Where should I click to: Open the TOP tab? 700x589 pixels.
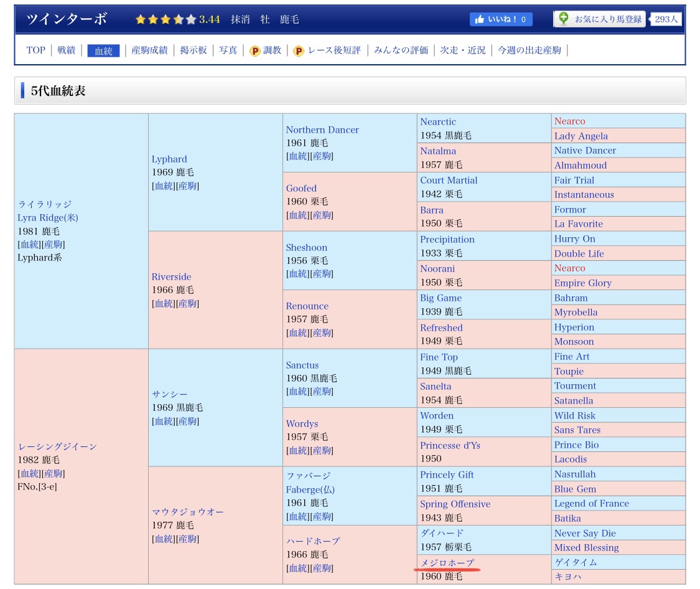(35, 50)
